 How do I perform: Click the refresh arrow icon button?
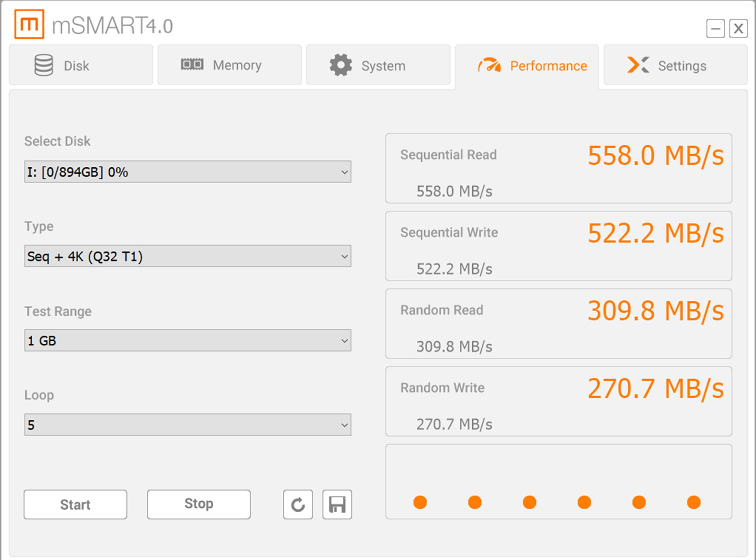(298, 505)
